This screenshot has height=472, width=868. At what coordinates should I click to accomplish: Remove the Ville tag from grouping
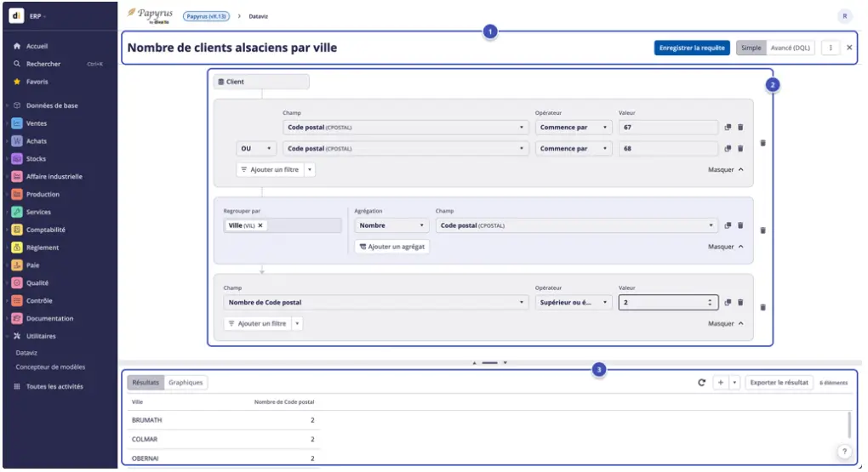click(260, 225)
